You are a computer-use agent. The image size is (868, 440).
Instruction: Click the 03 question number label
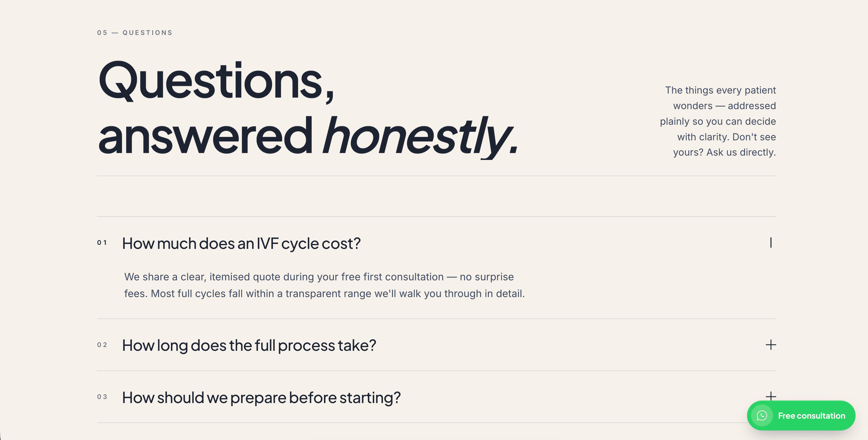[102, 396]
